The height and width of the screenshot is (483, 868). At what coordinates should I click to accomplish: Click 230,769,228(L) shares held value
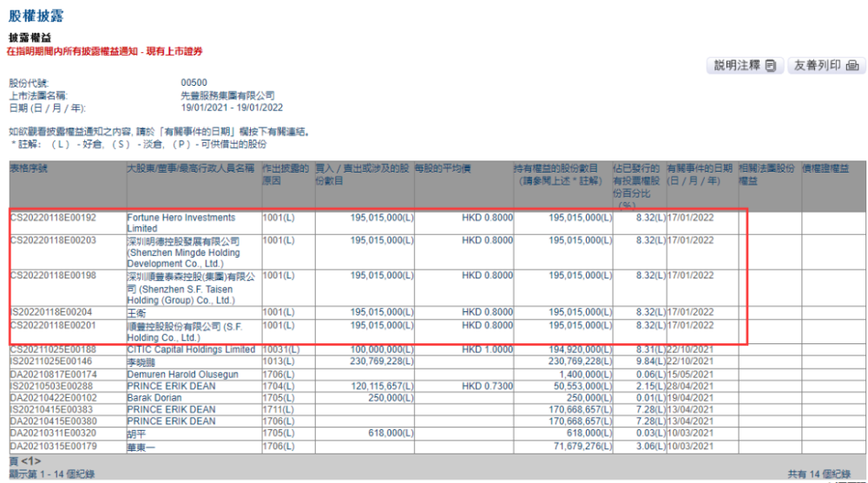point(580,362)
